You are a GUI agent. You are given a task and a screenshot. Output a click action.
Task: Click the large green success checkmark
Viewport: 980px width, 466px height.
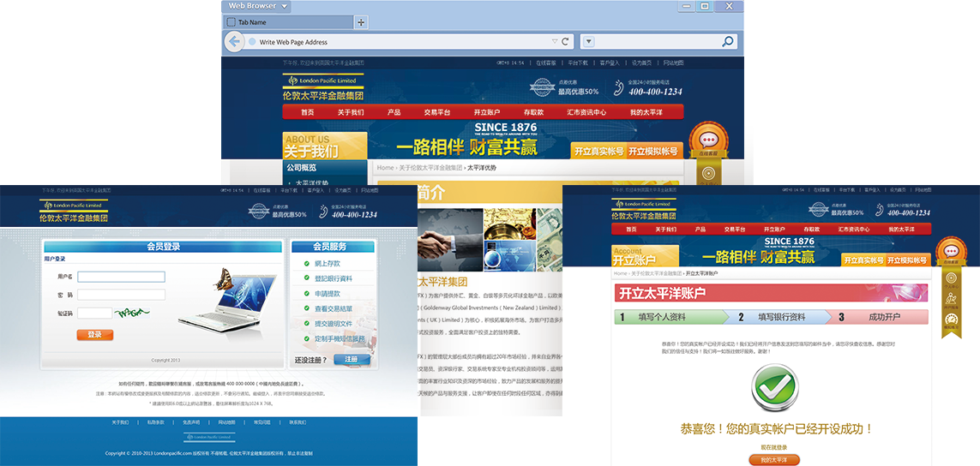click(x=775, y=386)
